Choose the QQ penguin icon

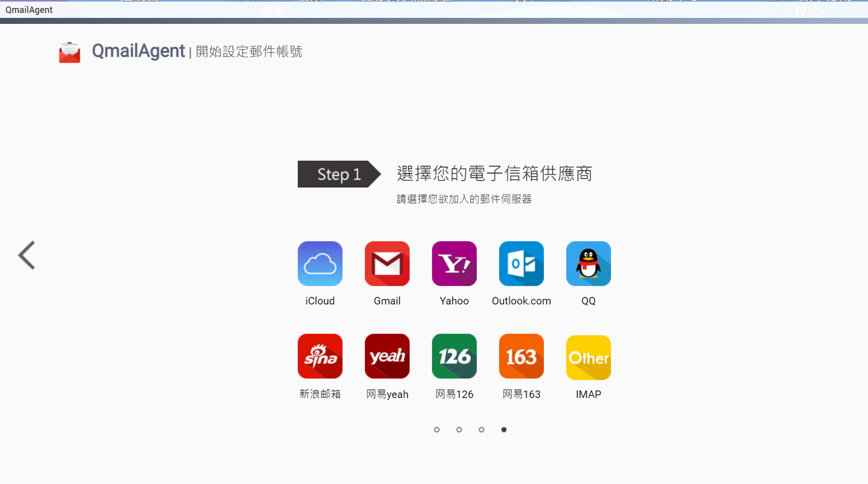pos(589,263)
